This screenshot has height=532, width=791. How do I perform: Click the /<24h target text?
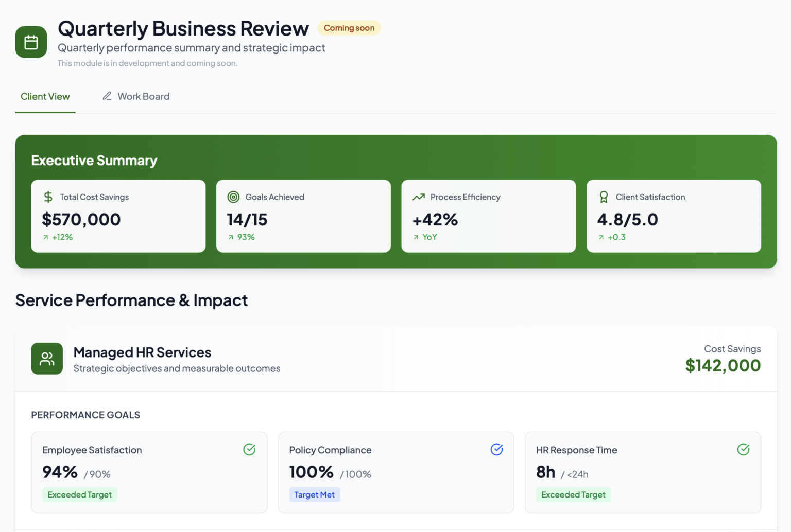(575, 474)
